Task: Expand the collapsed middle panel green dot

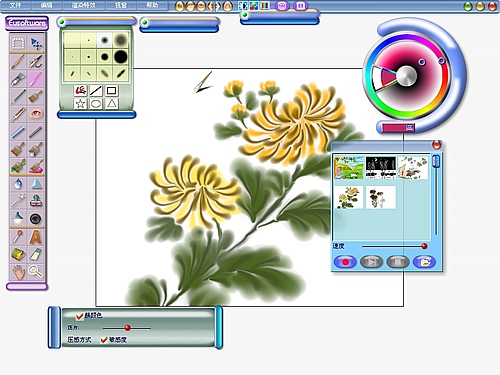Action: click(144, 23)
